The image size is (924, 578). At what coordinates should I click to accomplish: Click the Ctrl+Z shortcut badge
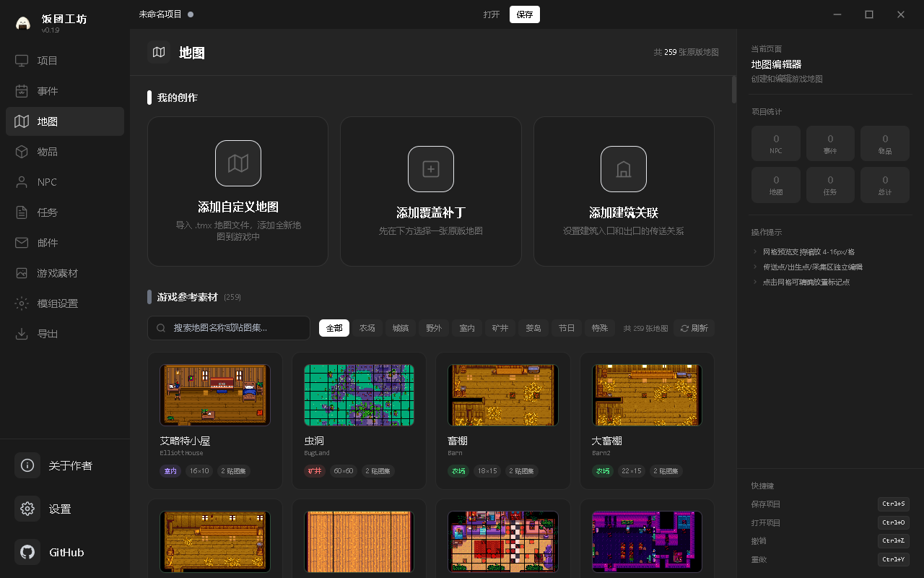(894, 540)
